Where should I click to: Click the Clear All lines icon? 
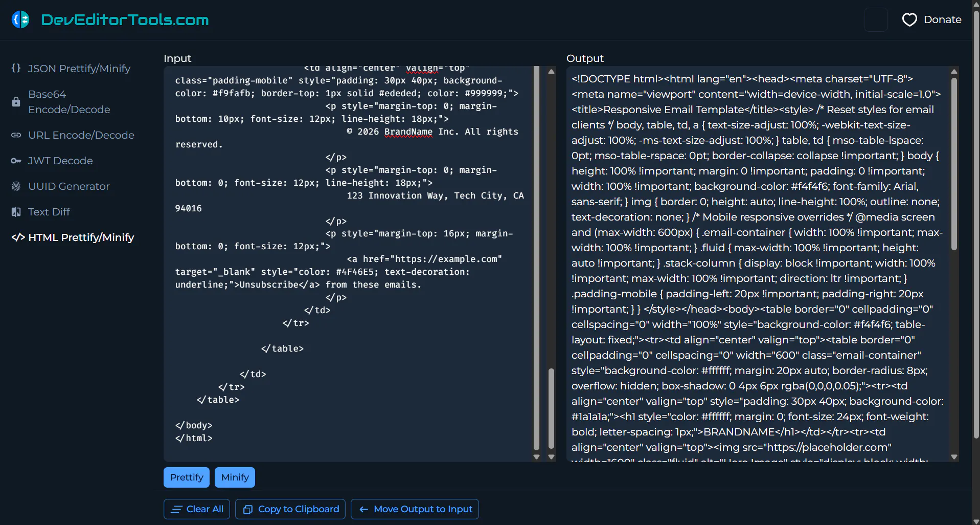pyautogui.click(x=177, y=509)
